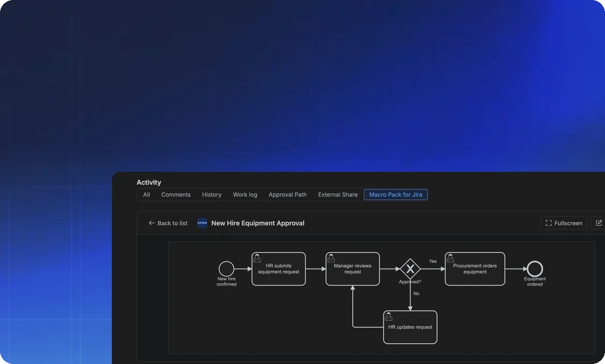
Task: Click the New Hire Equipment Approval title
Action: [258, 223]
